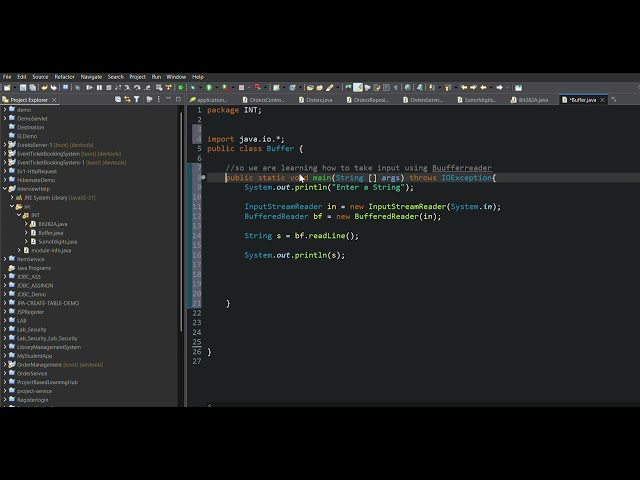The width and height of the screenshot is (640, 480).
Task: Click Project Explorer vertical scrollbar
Action: pyautogui.click(x=181, y=220)
